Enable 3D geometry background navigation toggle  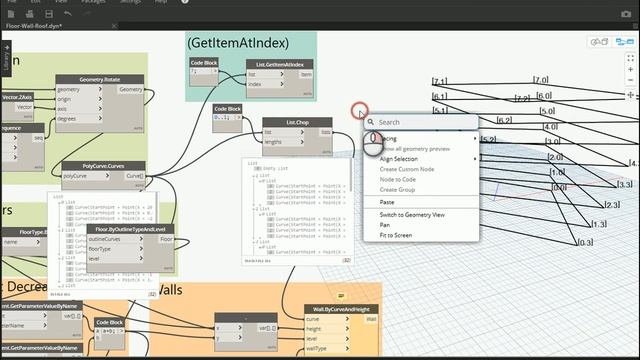pos(600,42)
